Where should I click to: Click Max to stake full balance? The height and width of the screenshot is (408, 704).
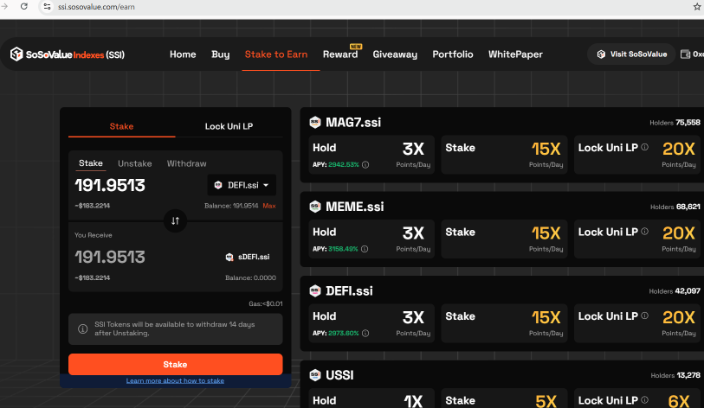click(269, 206)
